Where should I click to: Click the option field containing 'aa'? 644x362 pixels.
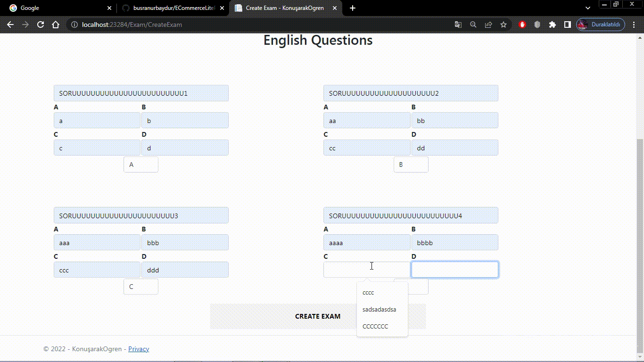(367, 121)
